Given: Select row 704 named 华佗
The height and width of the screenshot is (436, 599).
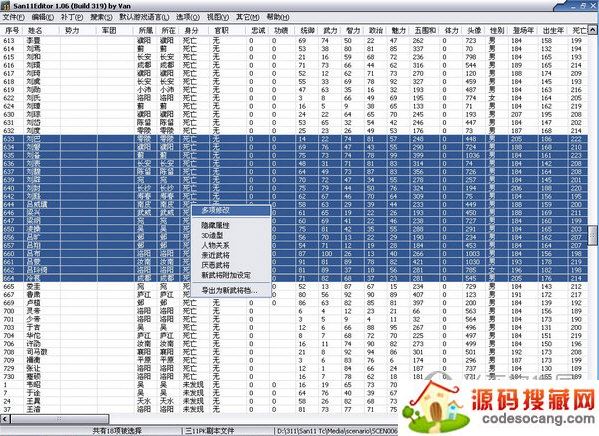Looking at the screenshot, I should [x=294, y=336].
